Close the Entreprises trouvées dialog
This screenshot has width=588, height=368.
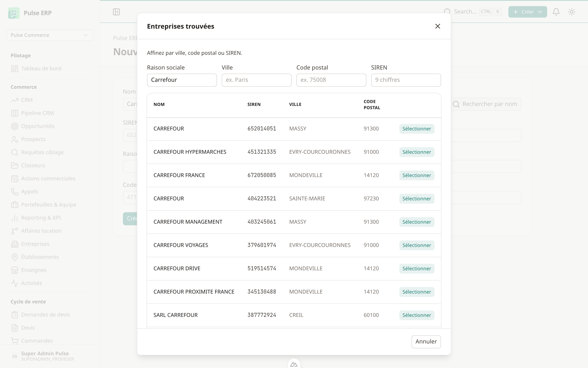click(x=438, y=26)
